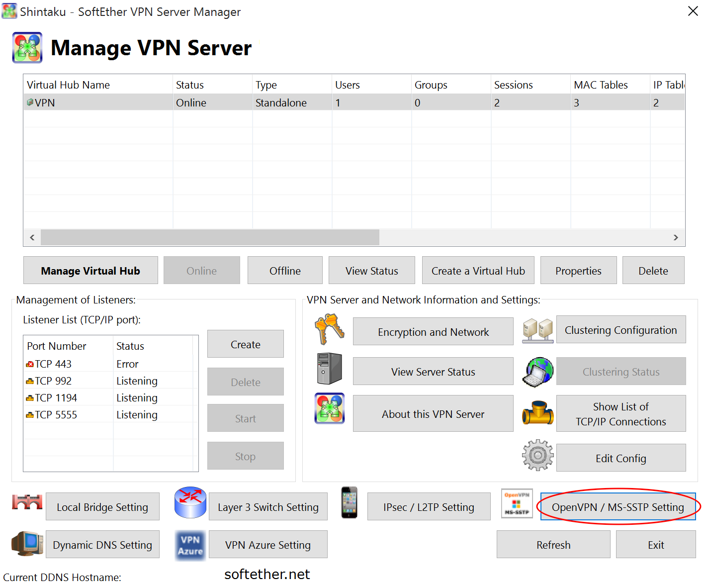Click the router icon beside Layer 3 Switch

pyautogui.click(x=190, y=502)
